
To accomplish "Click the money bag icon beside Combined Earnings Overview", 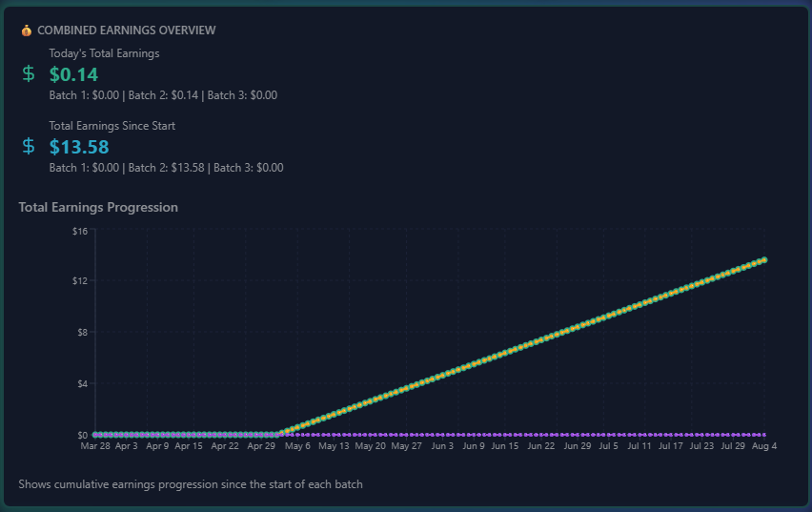I will point(27,31).
